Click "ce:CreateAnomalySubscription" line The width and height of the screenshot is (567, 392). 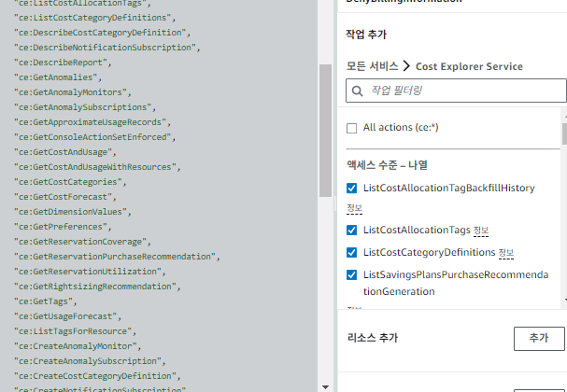pos(90,361)
